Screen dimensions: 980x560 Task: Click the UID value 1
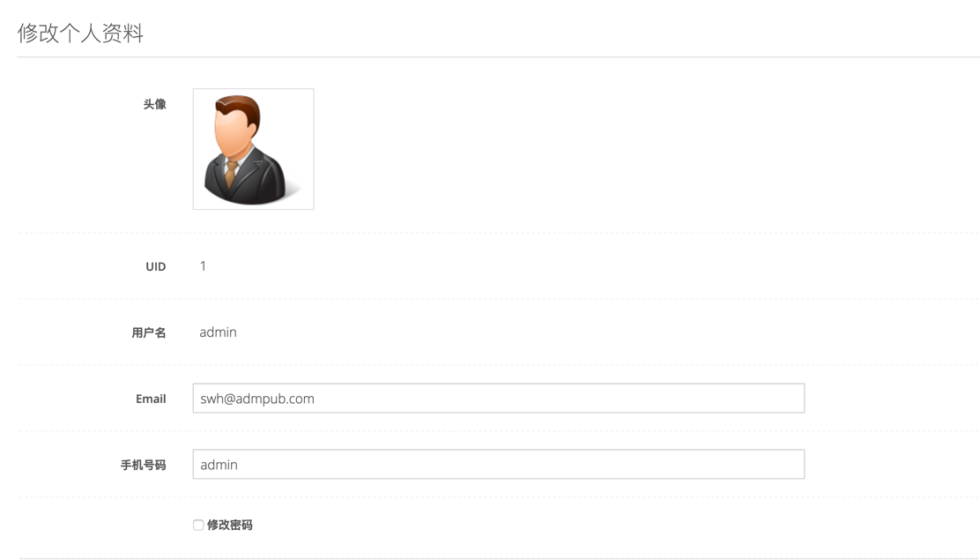(x=203, y=266)
